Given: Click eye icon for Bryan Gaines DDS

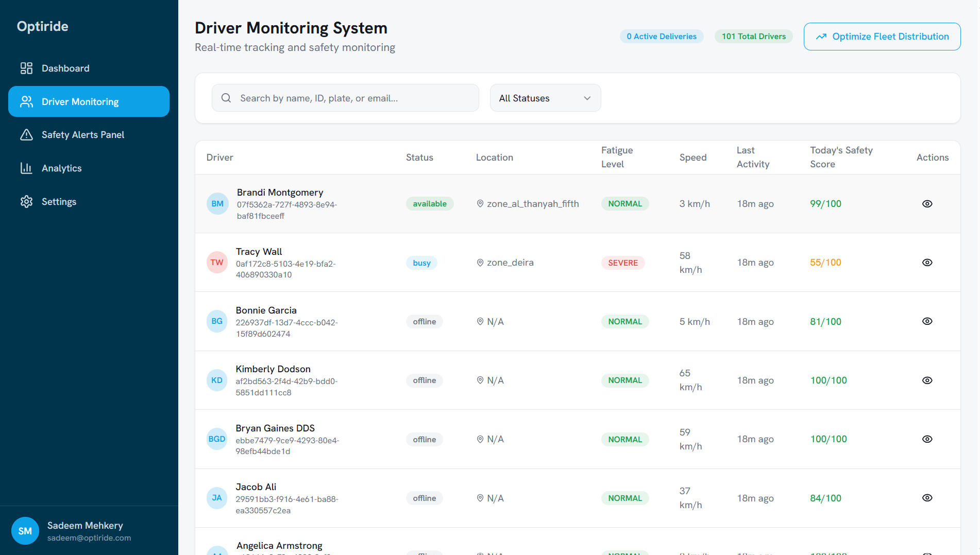Looking at the screenshot, I should [x=927, y=439].
